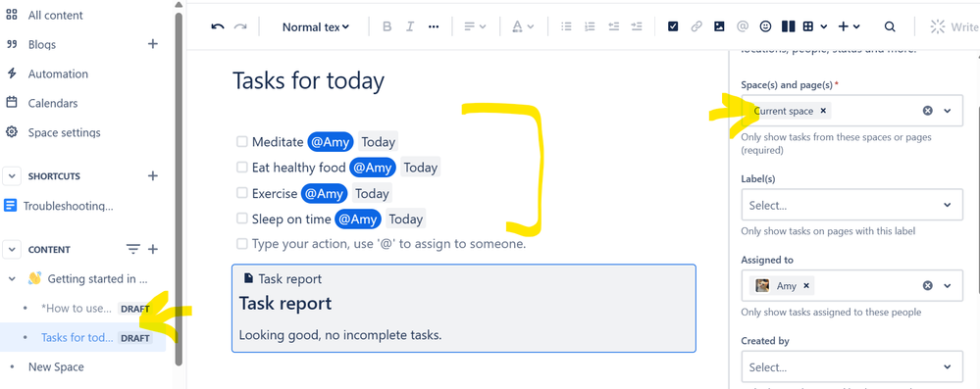The width and height of the screenshot is (980, 389).
Task: Clear all assignees in Assigned to field
Action: pyautogui.click(x=928, y=286)
